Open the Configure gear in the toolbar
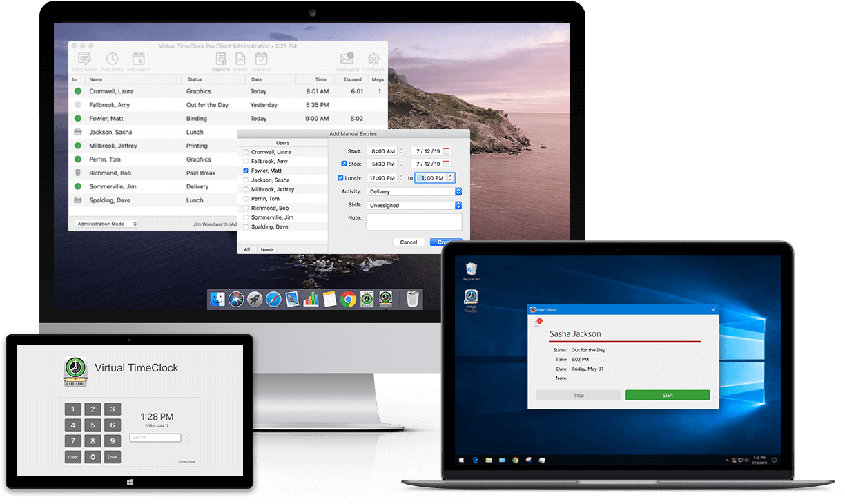The width and height of the screenshot is (845, 504). click(373, 60)
